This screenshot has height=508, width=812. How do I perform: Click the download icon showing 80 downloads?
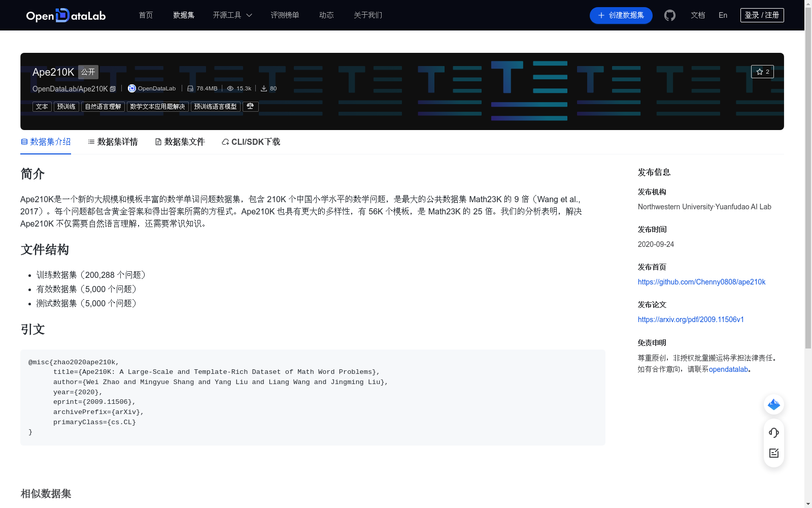click(264, 88)
